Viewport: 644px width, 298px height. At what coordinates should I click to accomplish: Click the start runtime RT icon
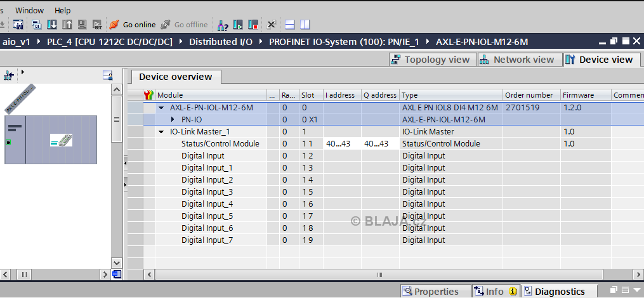click(x=97, y=25)
